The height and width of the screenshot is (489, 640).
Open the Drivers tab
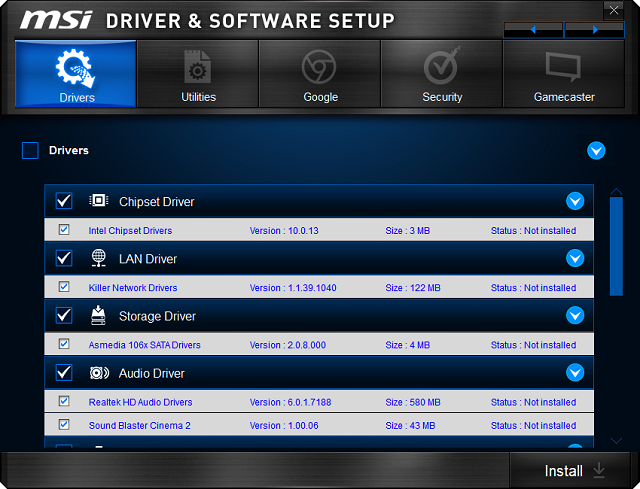(76, 74)
